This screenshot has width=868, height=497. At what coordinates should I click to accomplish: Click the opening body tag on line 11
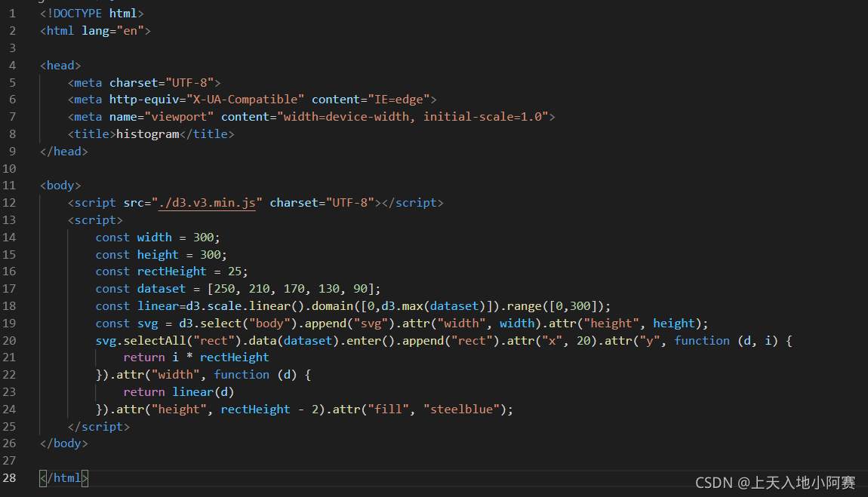pos(60,186)
